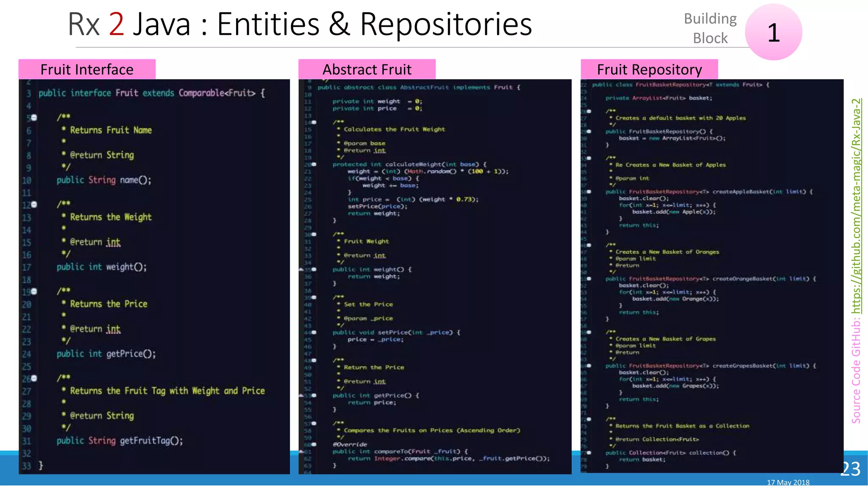
Task: Collapse the Javadoc fold at line 12
Action: coord(34,204)
